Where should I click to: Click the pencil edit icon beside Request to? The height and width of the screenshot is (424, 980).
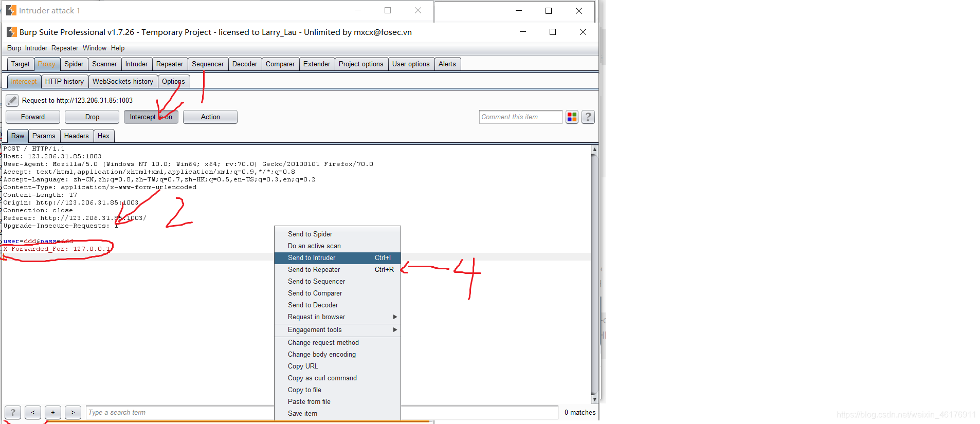[x=12, y=100]
